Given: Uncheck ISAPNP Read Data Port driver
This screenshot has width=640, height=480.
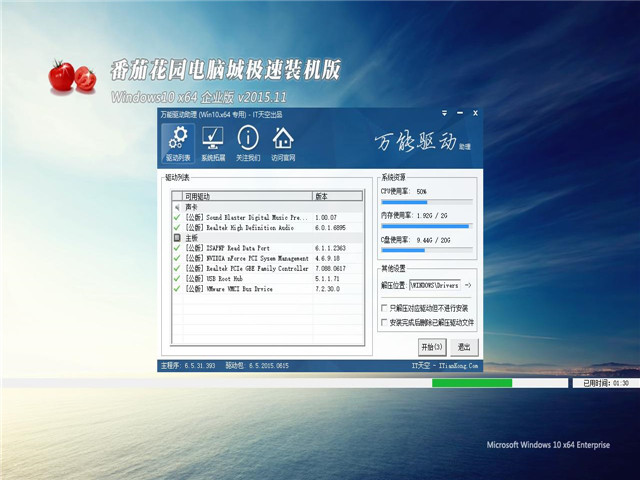Looking at the screenshot, I should (177, 248).
